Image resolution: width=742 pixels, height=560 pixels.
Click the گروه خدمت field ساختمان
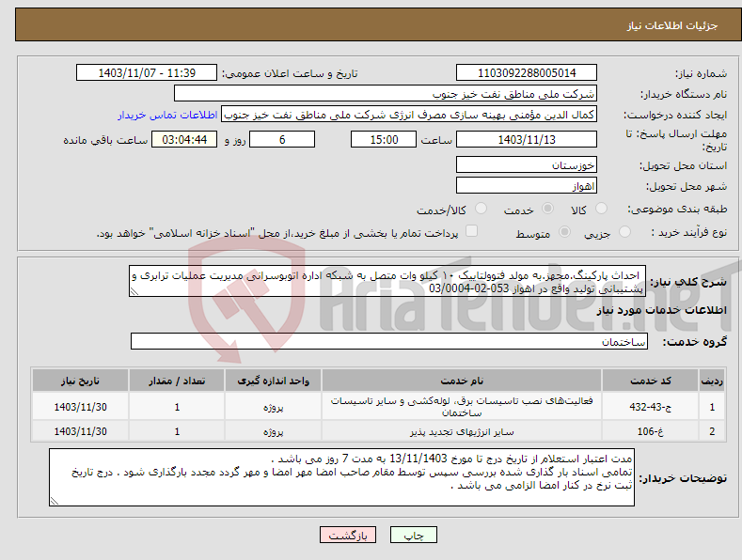[389, 341]
